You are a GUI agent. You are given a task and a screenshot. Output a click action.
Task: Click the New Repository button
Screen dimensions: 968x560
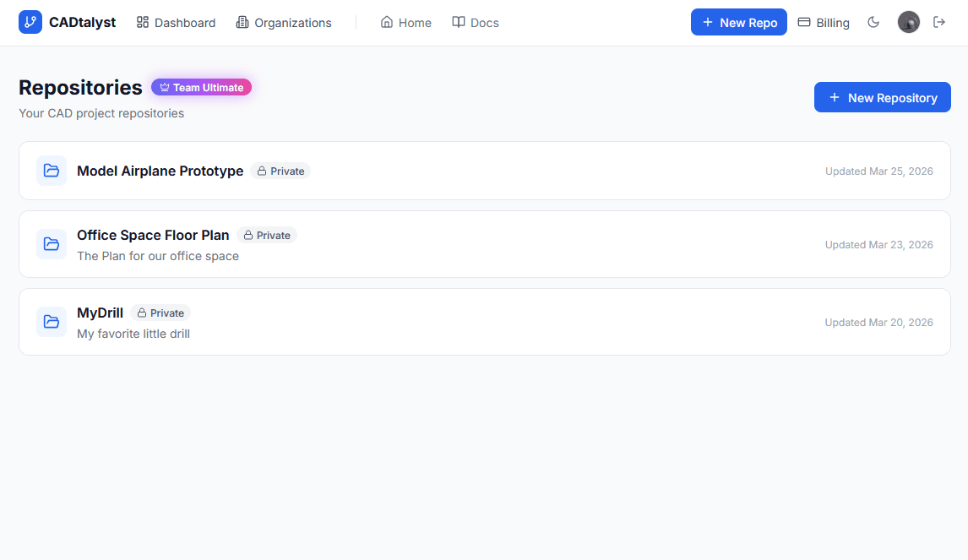tap(882, 97)
